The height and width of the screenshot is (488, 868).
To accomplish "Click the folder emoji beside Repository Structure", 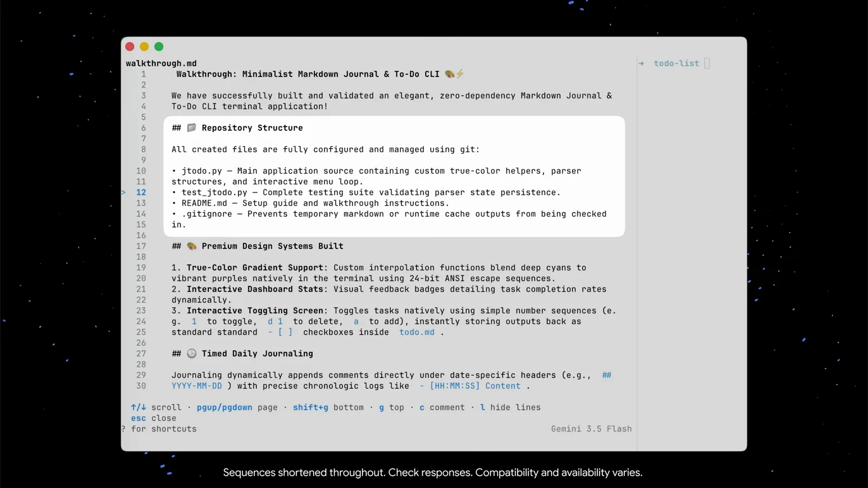I will click(192, 128).
